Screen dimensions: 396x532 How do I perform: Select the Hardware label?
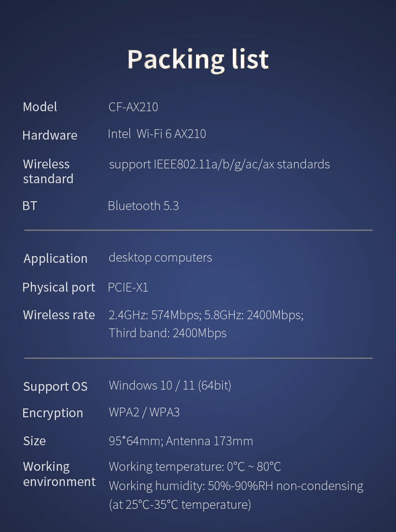pyautogui.click(x=50, y=135)
